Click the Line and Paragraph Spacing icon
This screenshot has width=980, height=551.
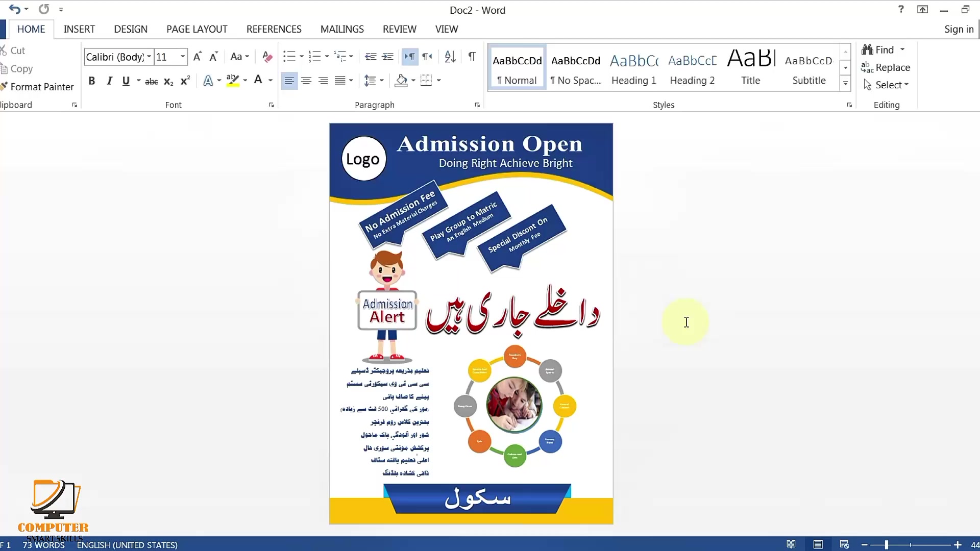click(370, 81)
